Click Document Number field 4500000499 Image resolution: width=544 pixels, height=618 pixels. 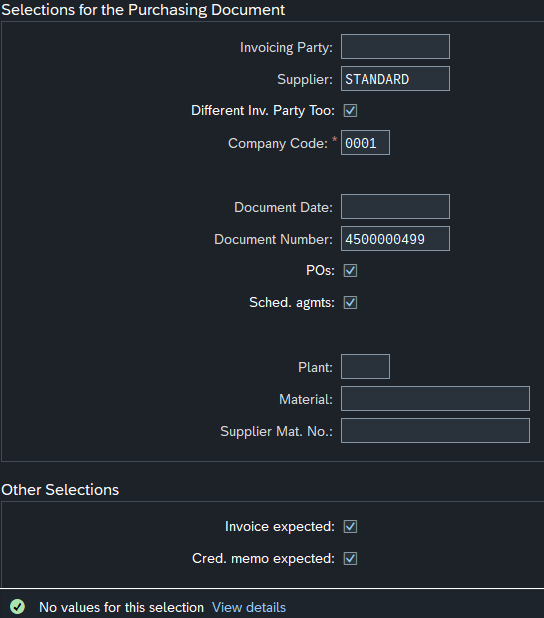pos(395,239)
